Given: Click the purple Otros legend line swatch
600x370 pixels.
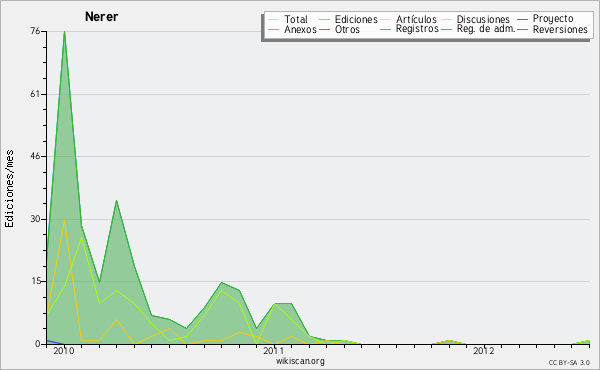Looking at the screenshot, I should point(324,29).
